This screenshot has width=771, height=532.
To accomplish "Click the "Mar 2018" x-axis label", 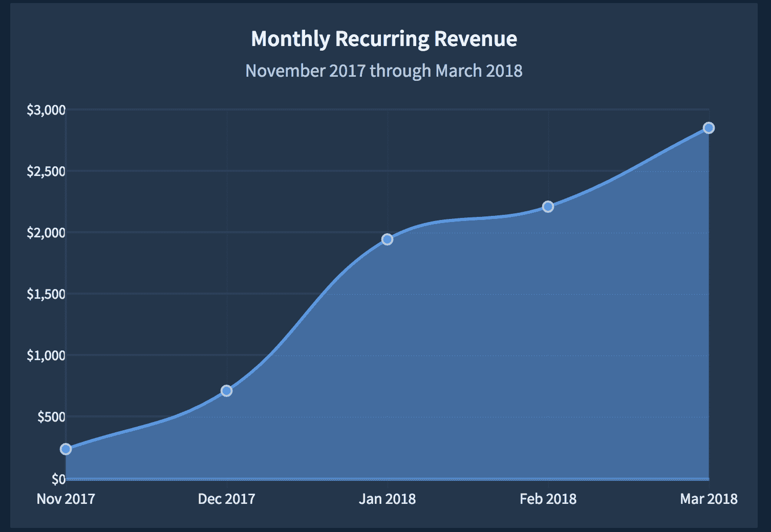I will (x=709, y=499).
